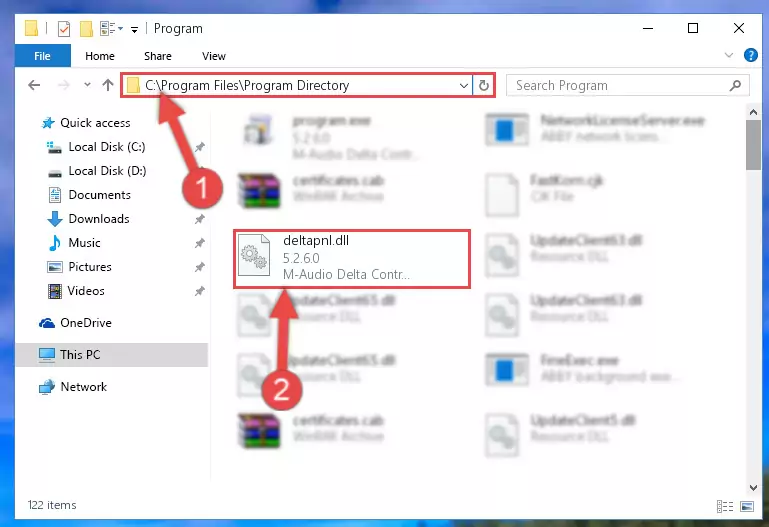Click the pin icon beside Pictures
This screenshot has width=769, height=527.
pos(199,267)
